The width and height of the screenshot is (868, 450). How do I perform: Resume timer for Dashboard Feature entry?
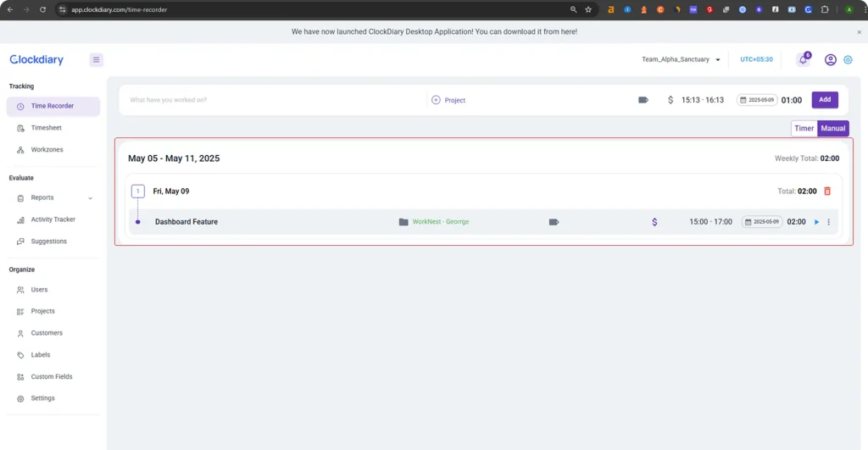[816, 222]
